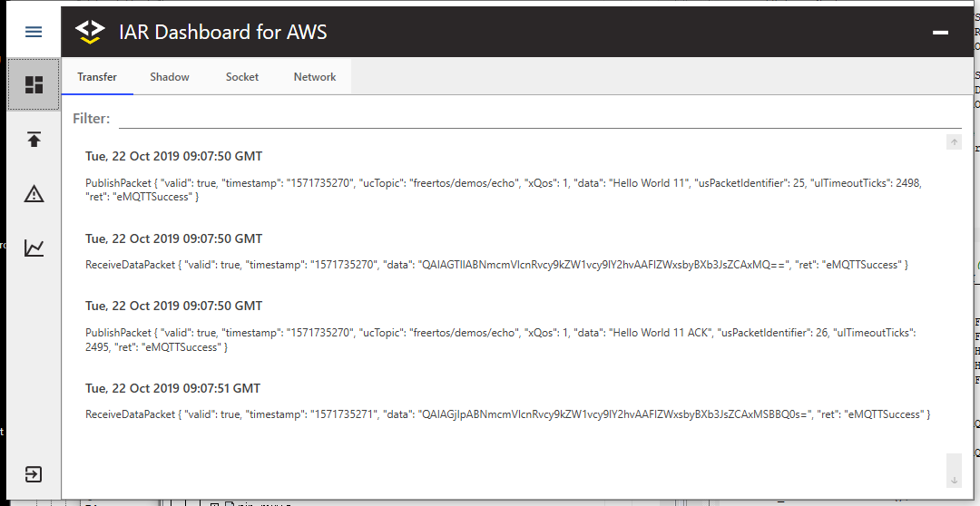The height and width of the screenshot is (506, 980).
Task: Click the exit arrow sidebar icon
Action: pos(34,474)
